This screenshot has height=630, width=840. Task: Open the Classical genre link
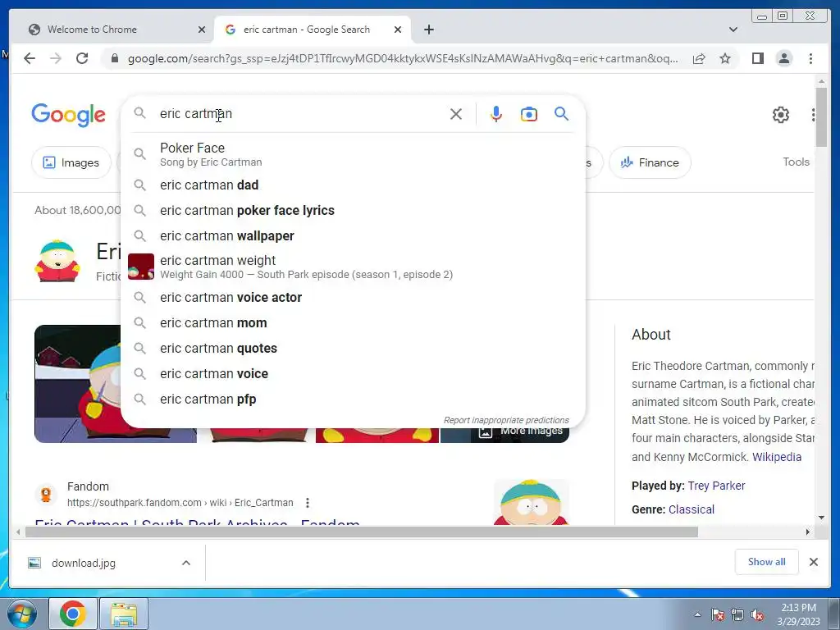tap(692, 509)
